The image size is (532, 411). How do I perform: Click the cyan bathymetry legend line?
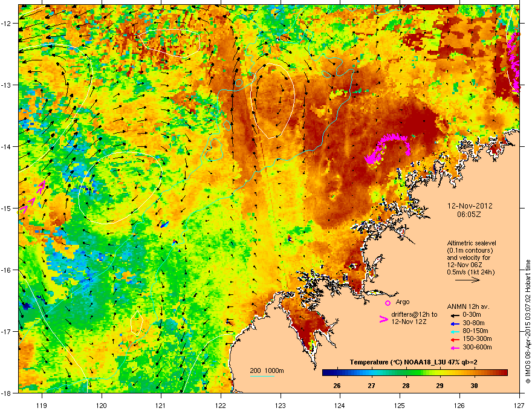coord(262,376)
